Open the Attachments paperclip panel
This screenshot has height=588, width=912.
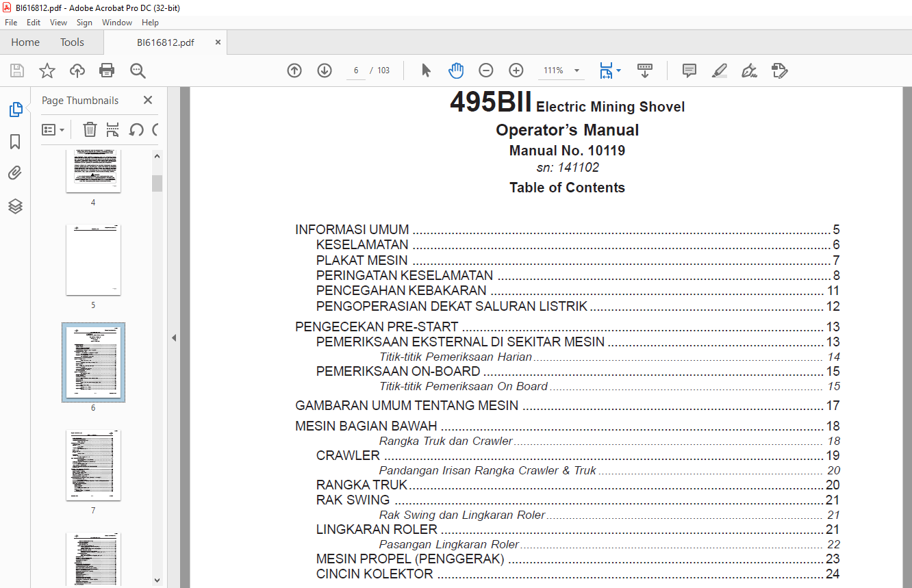pos(15,173)
